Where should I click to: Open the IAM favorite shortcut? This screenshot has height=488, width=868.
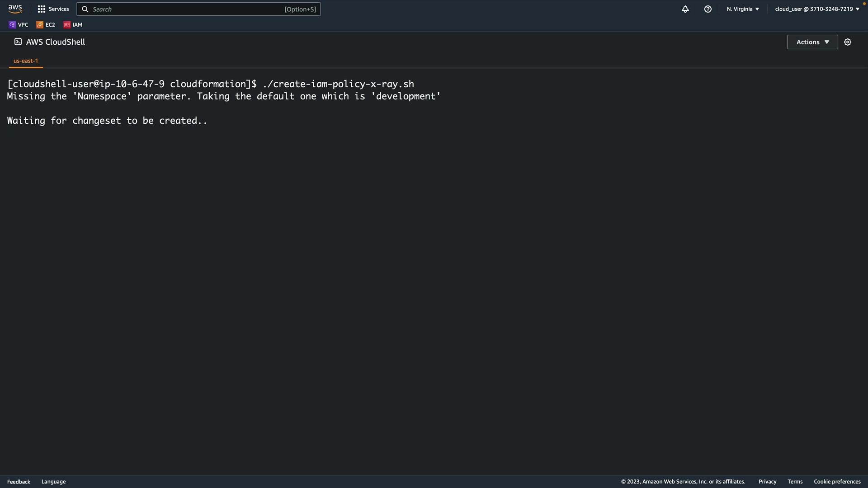73,25
